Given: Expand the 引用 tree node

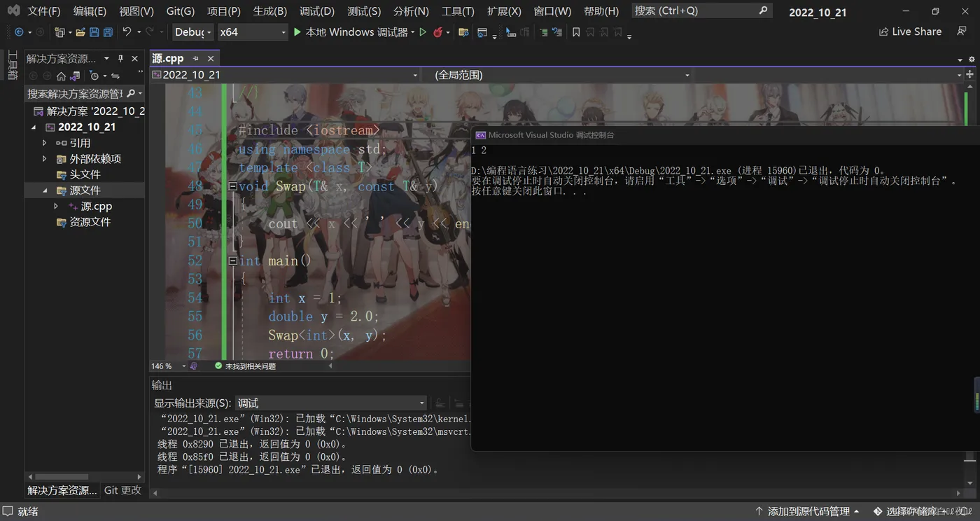Looking at the screenshot, I should [45, 143].
